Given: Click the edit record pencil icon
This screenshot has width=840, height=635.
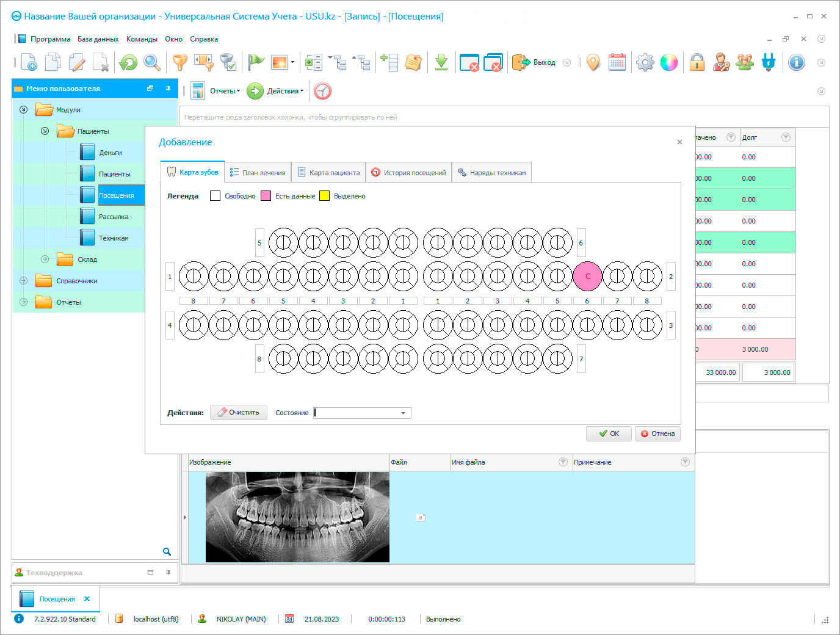Looking at the screenshot, I should 77,62.
